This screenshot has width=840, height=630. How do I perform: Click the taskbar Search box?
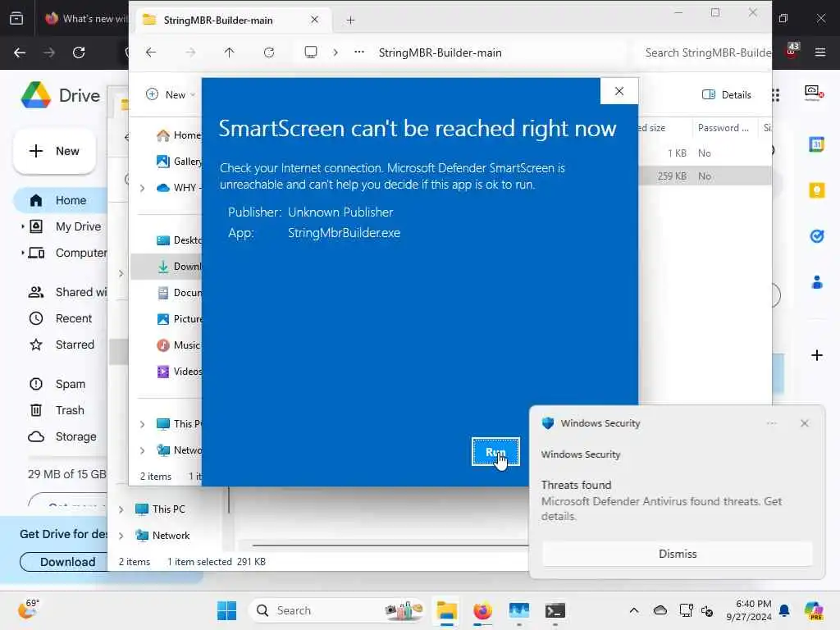point(337,610)
